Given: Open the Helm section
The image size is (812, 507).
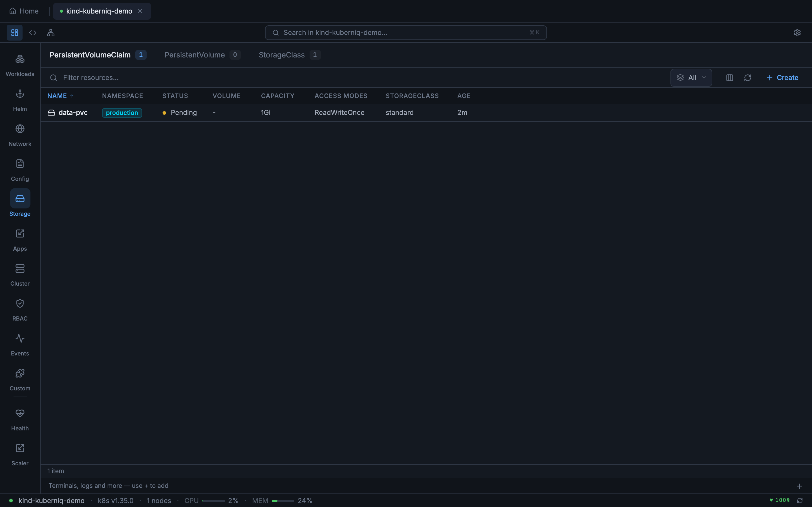Looking at the screenshot, I should pos(20,100).
